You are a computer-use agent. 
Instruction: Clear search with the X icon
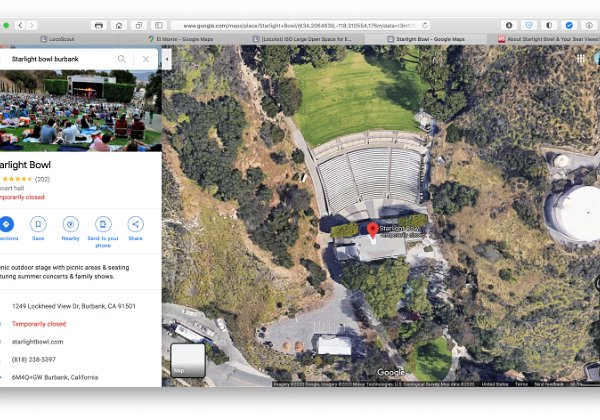click(146, 59)
